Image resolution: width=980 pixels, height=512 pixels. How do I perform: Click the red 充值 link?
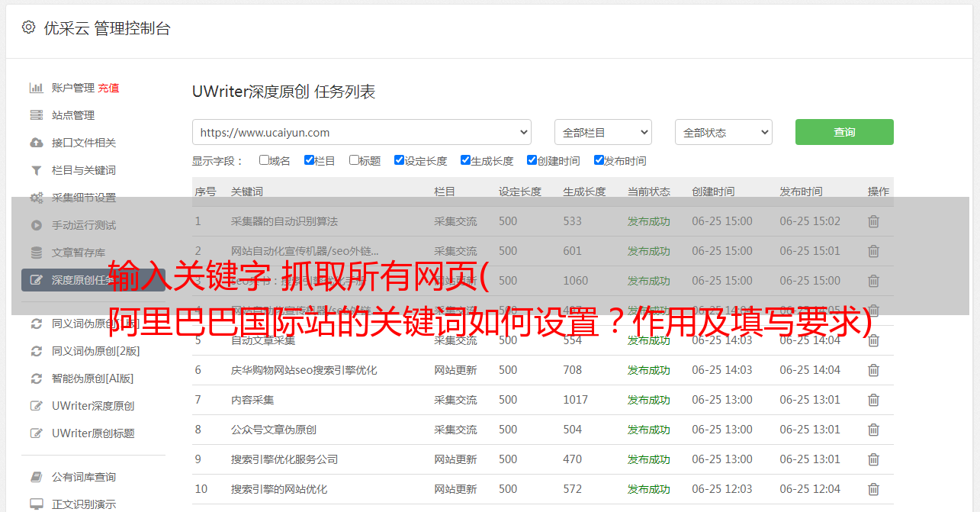click(x=108, y=88)
